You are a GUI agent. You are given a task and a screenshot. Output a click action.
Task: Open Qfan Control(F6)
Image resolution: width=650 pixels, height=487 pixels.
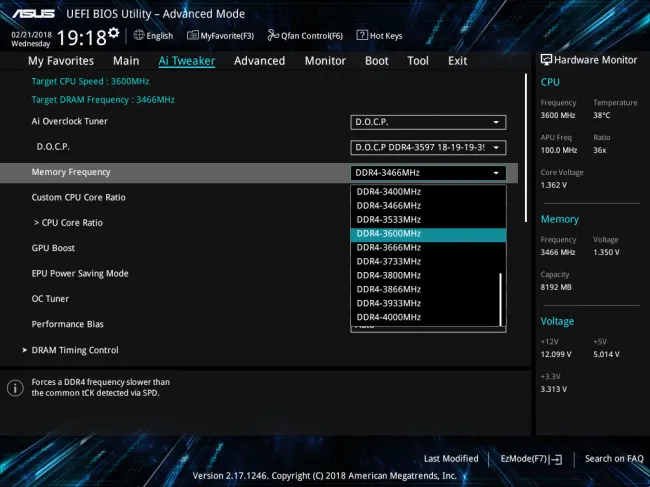pyautogui.click(x=305, y=36)
